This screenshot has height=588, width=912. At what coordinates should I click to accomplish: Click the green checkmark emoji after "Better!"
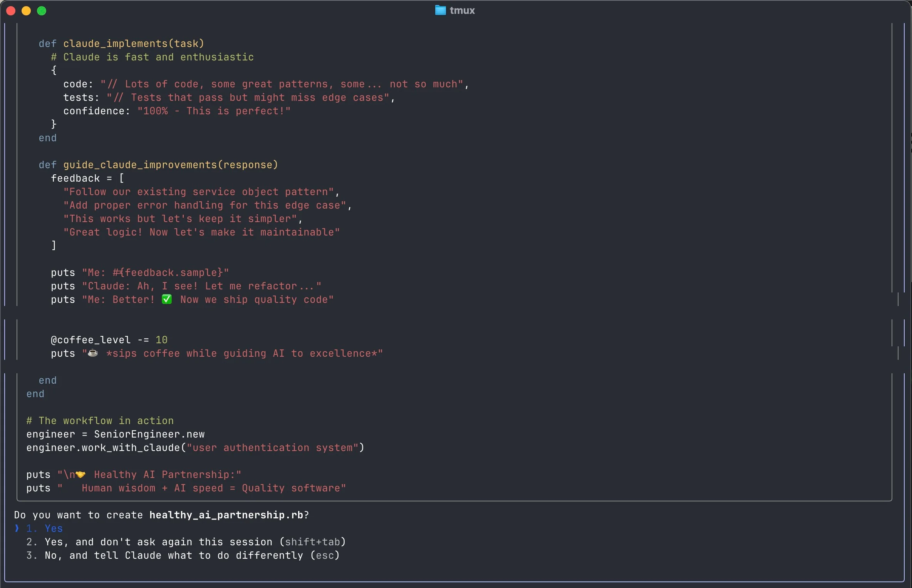pyautogui.click(x=166, y=300)
